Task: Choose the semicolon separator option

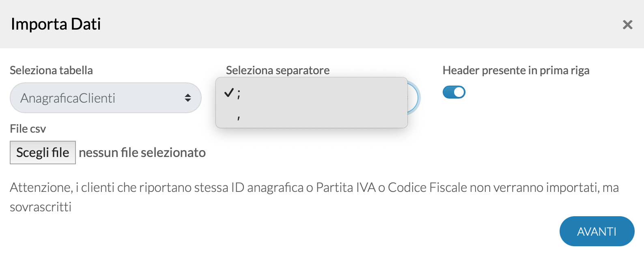Action: (311, 94)
